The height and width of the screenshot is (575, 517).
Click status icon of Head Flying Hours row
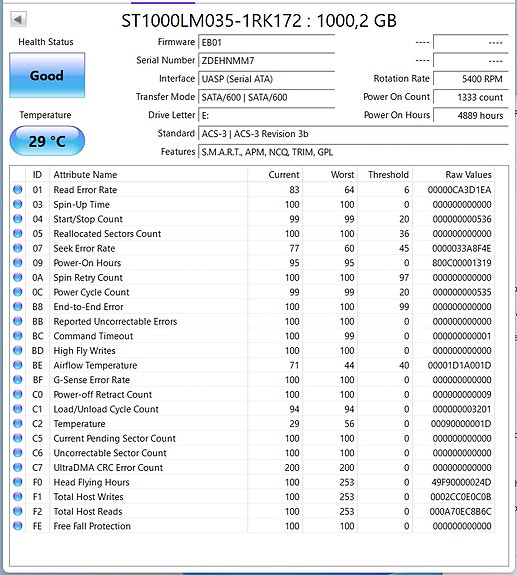tap(18, 482)
